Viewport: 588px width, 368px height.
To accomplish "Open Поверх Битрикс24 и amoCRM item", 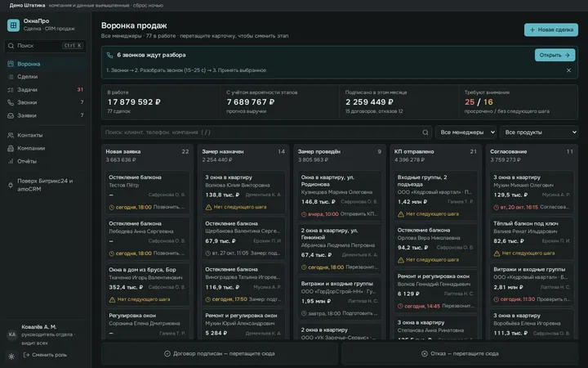I will 46,185.
